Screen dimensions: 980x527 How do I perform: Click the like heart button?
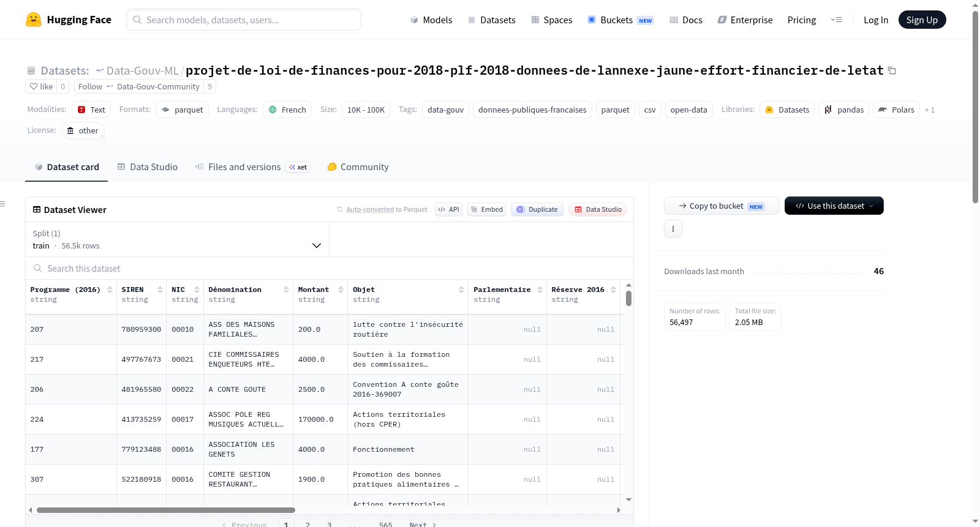41,86
